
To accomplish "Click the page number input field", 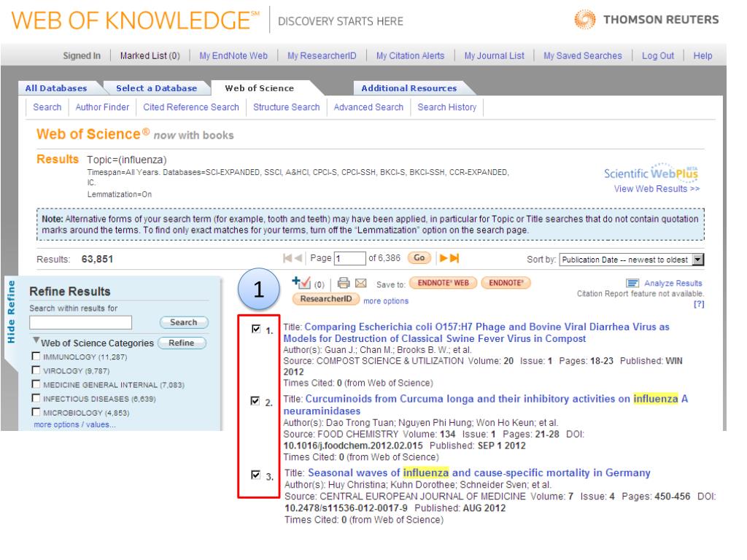I will [x=349, y=258].
